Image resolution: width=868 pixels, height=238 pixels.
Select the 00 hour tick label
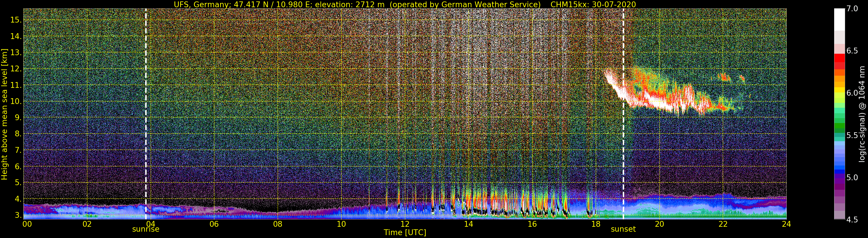point(27,224)
